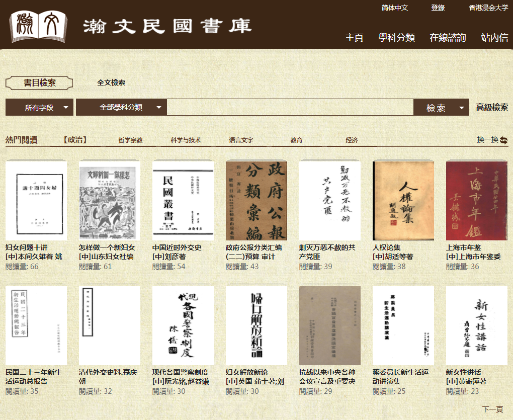Open the 妇女问题十讲 book cover
The image size is (513, 420).
coord(36,201)
